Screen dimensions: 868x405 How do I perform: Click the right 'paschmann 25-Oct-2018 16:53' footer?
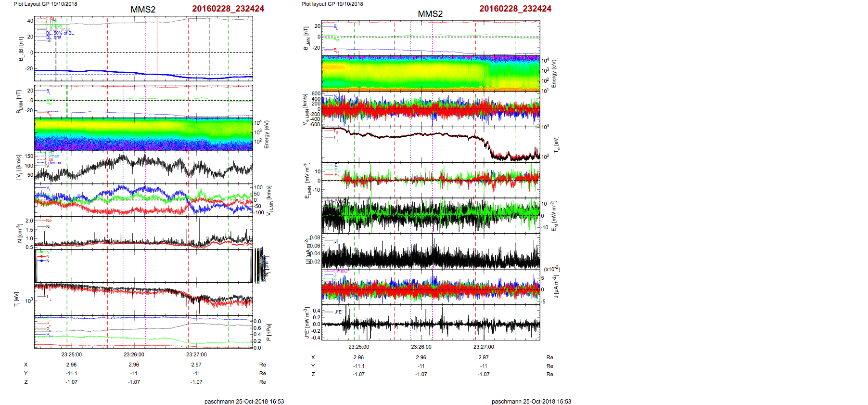tap(531, 401)
